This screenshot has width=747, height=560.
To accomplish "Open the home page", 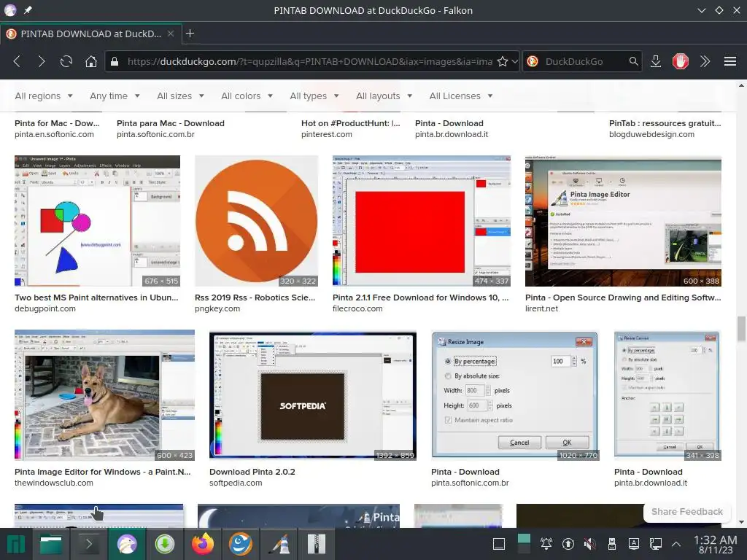I will point(91,61).
